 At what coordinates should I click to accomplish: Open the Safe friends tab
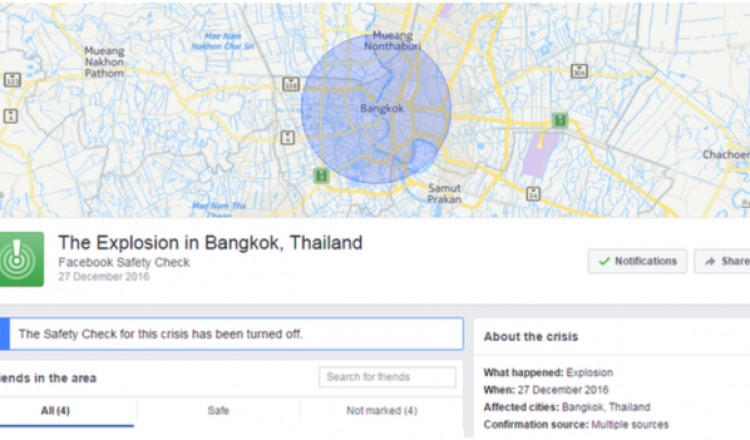pos(218,410)
